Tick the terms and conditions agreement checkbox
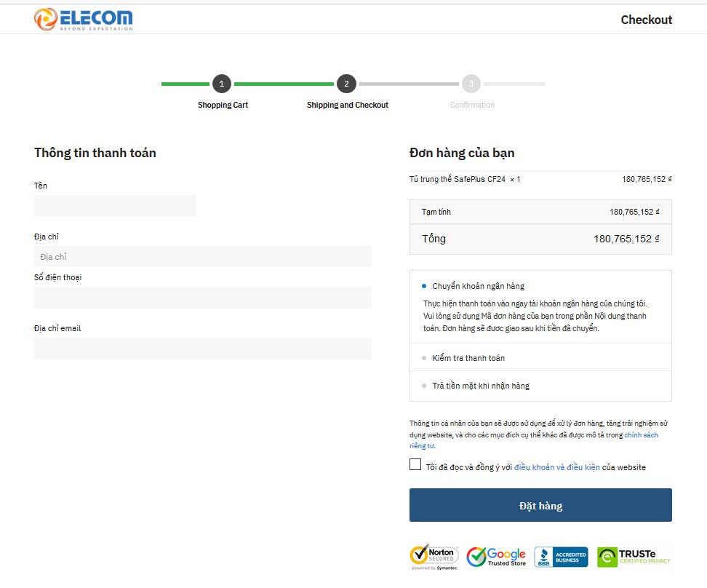This screenshot has width=707, height=588. (x=415, y=464)
